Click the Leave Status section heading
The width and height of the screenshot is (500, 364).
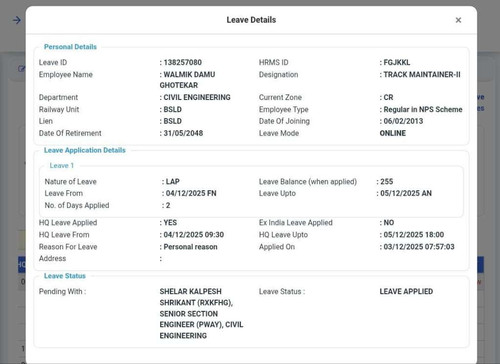pyautogui.click(x=65, y=276)
